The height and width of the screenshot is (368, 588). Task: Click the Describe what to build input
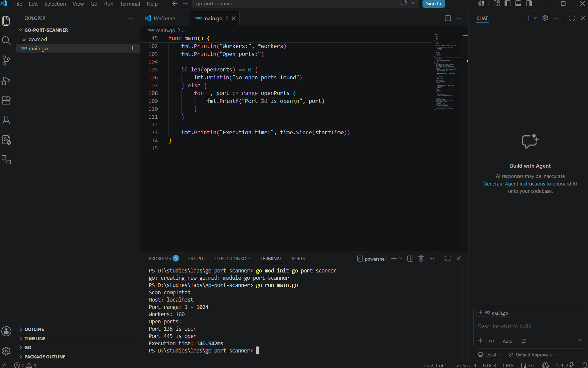pyautogui.click(x=530, y=326)
